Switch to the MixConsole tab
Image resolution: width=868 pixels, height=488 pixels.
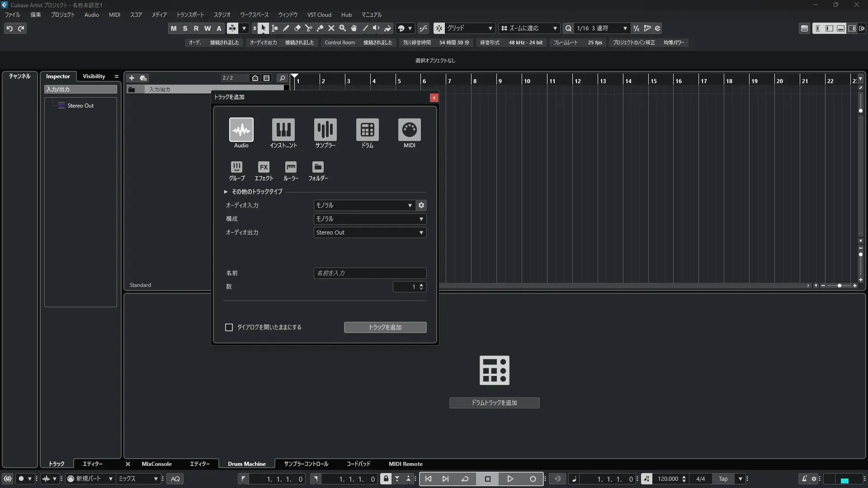(156, 464)
